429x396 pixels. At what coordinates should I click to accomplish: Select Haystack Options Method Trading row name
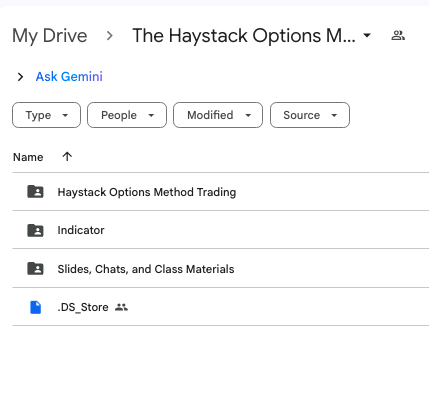(x=147, y=192)
